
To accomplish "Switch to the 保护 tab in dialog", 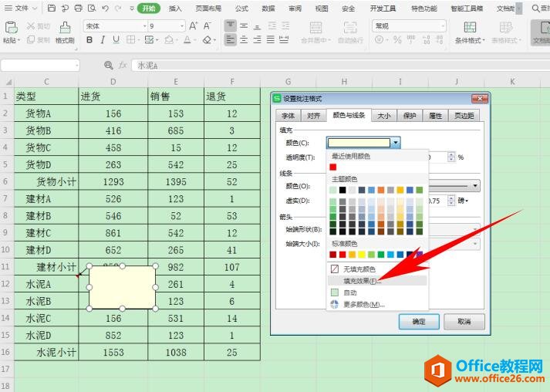I will pyautogui.click(x=410, y=116).
